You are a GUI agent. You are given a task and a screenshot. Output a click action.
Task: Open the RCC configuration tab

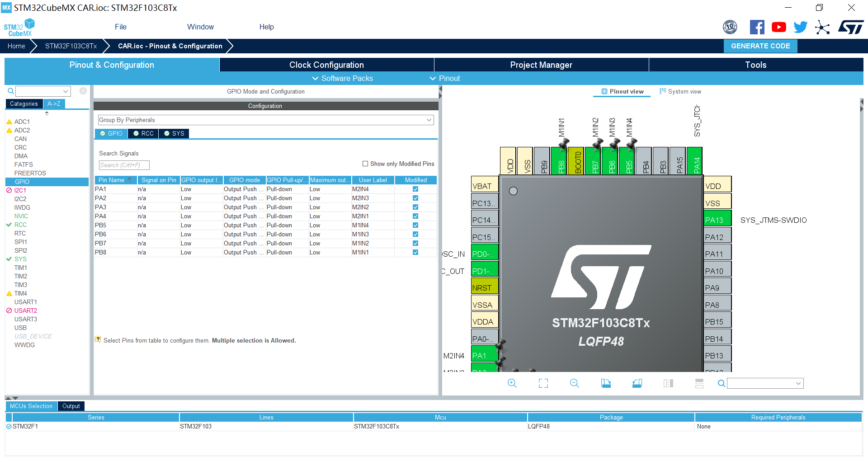(143, 133)
